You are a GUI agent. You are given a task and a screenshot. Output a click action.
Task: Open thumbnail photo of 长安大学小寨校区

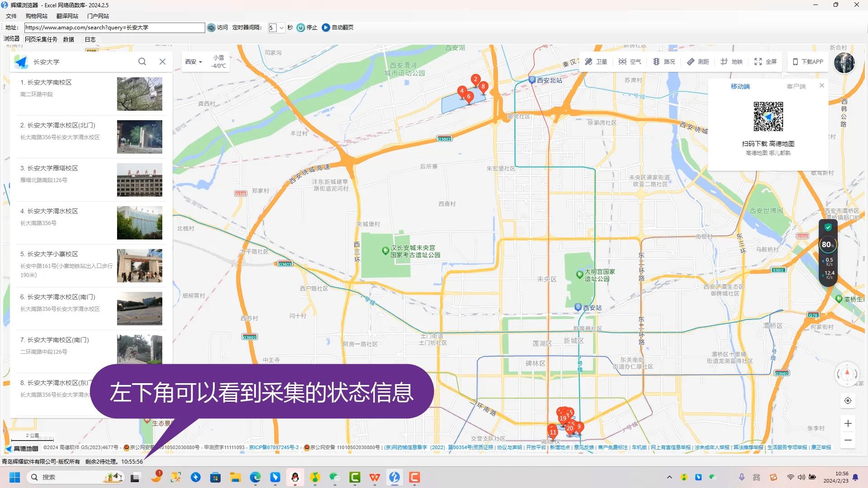139,266
